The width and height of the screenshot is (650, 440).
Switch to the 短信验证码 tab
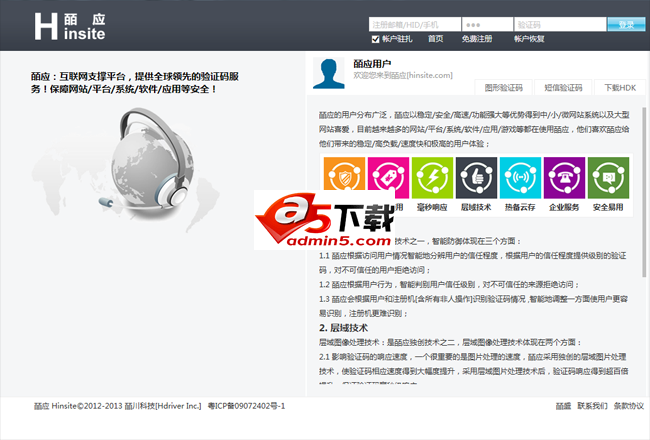click(563, 88)
